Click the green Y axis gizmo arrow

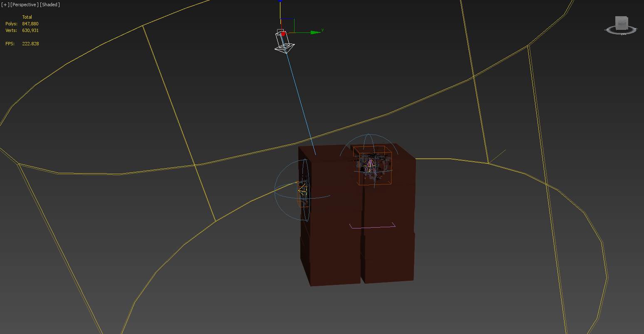click(316, 32)
